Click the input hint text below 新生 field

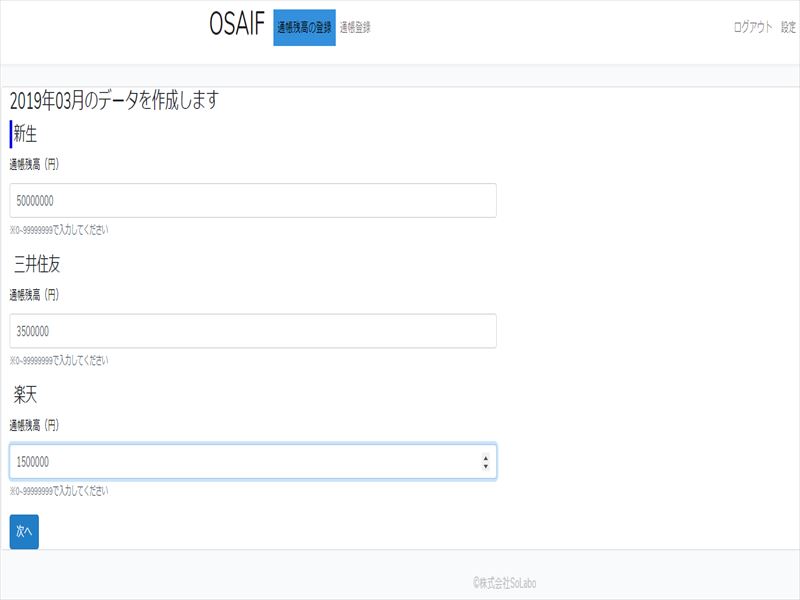59,230
